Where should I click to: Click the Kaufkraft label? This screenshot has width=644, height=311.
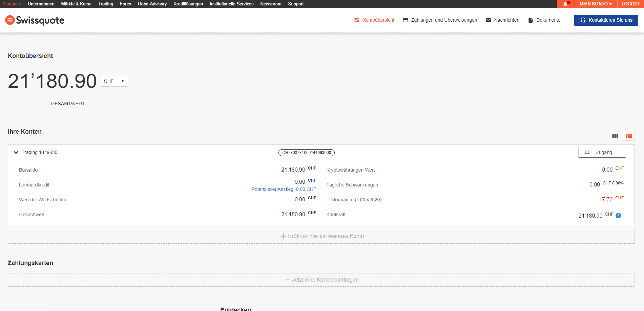click(336, 215)
